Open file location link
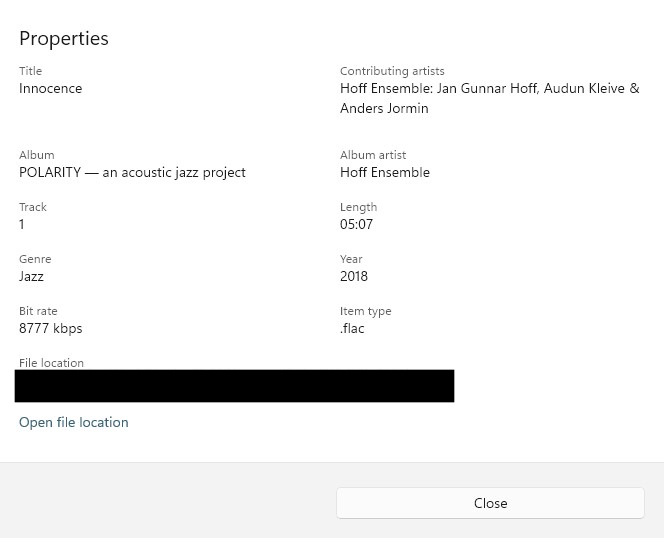 click(x=74, y=422)
